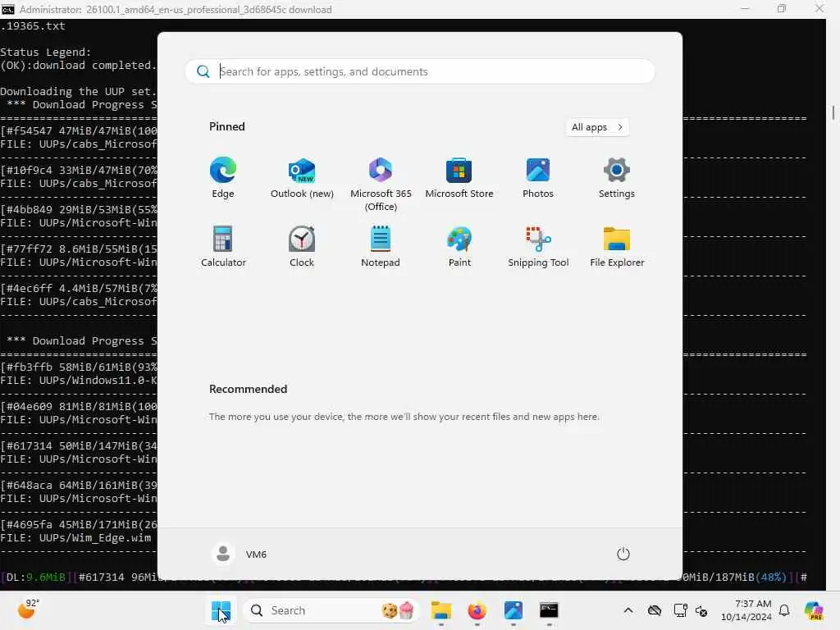Viewport: 840px width, 630px height.
Task: Open the network status tray icon
Action: tap(680, 610)
